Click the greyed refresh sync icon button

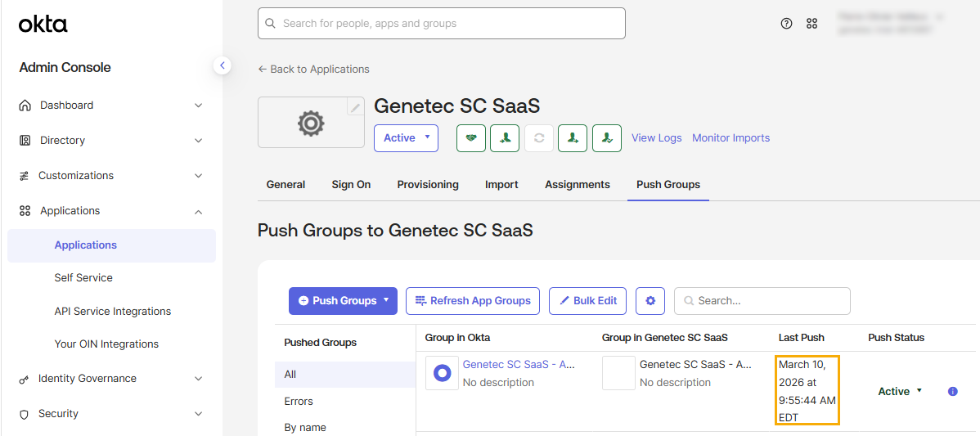pyautogui.click(x=539, y=138)
